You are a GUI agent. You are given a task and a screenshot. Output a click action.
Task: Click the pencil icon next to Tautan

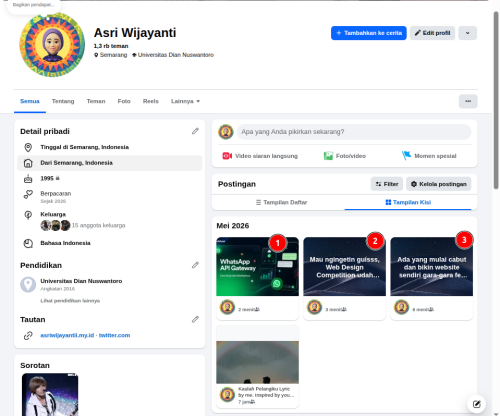pyautogui.click(x=195, y=320)
